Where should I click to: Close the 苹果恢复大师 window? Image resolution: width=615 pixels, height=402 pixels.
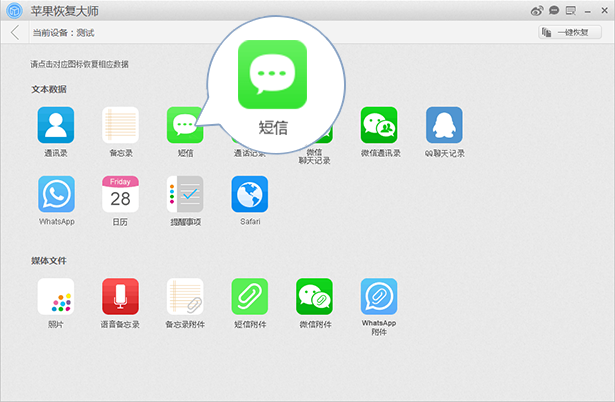click(x=604, y=11)
